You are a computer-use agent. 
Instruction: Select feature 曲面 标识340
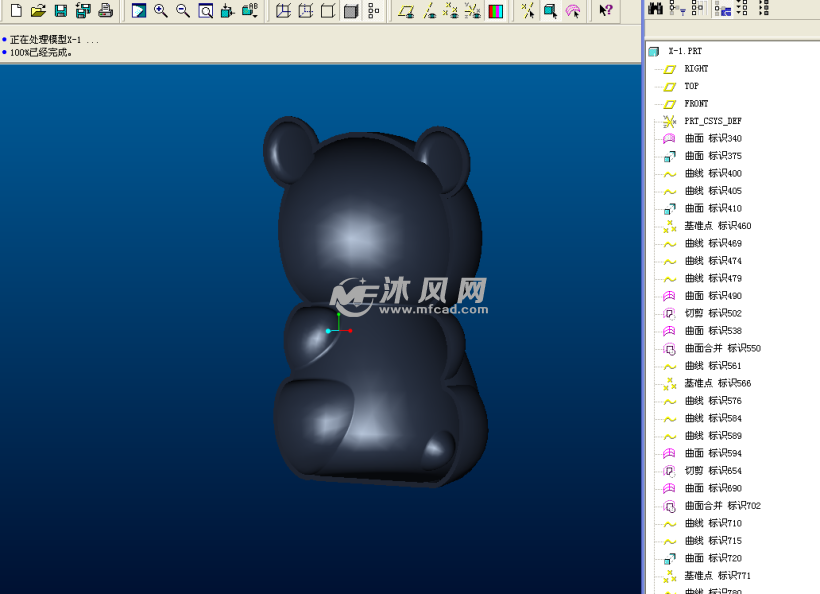click(713, 139)
